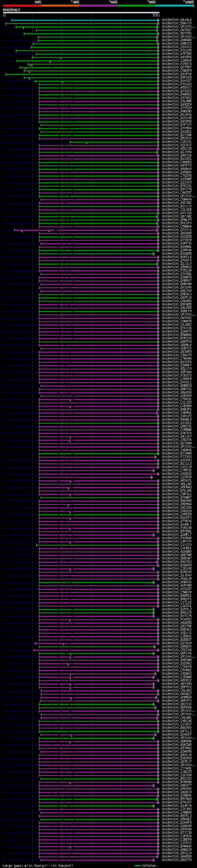Select the AV635417 query sequence label

click(x=11, y=10)
